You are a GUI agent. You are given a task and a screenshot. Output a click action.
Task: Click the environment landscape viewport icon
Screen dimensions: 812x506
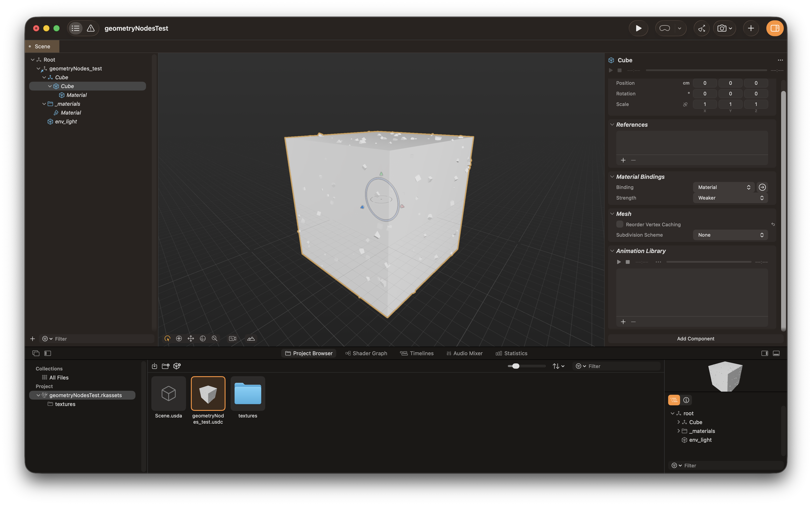point(251,339)
